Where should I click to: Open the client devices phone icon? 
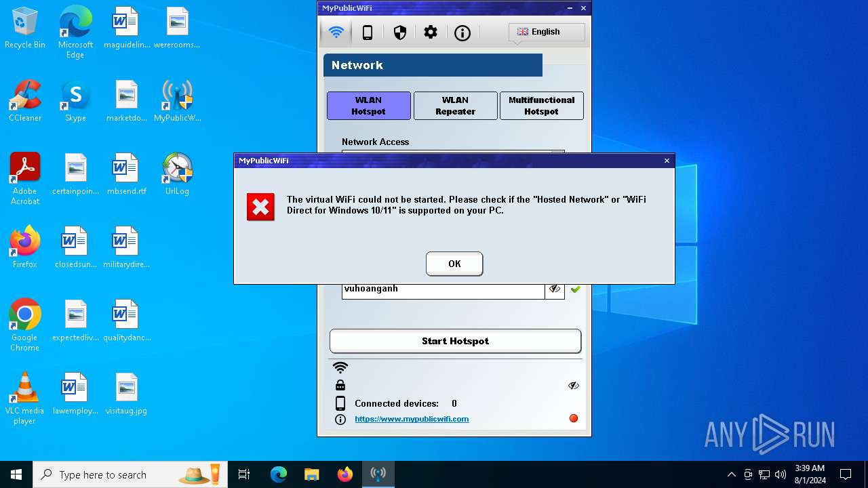368,33
